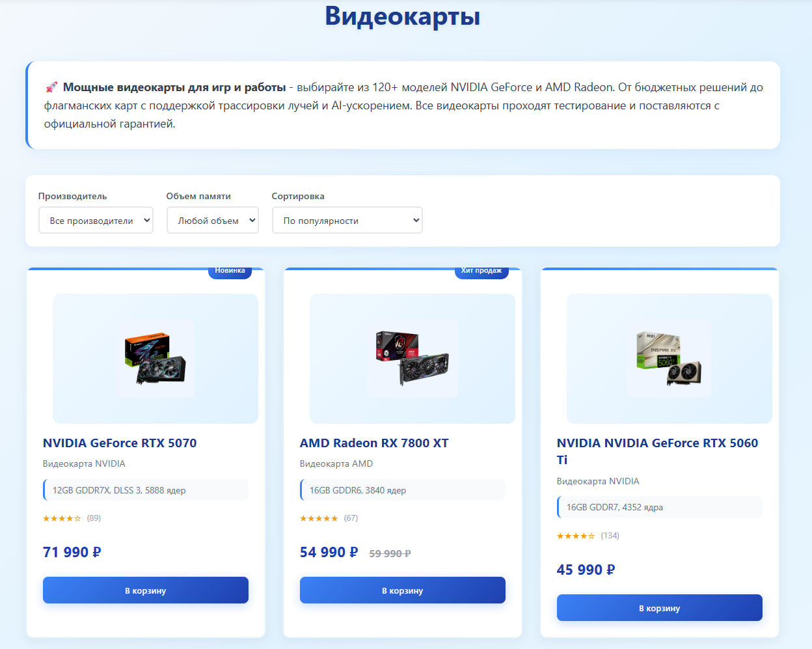812x649 pixels.
Task: Add the RTX 5060 Ti to cart
Action: [x=660, y=608]
